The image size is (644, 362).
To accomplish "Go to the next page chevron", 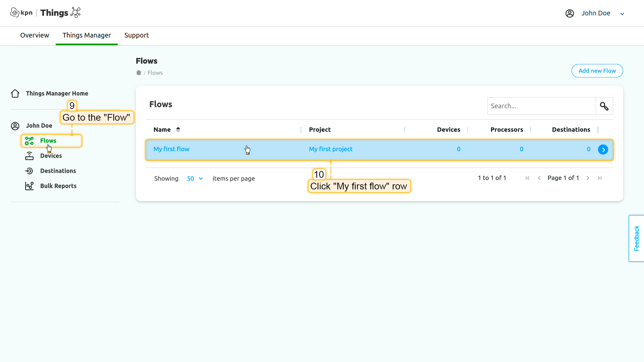I will [588, 178].
